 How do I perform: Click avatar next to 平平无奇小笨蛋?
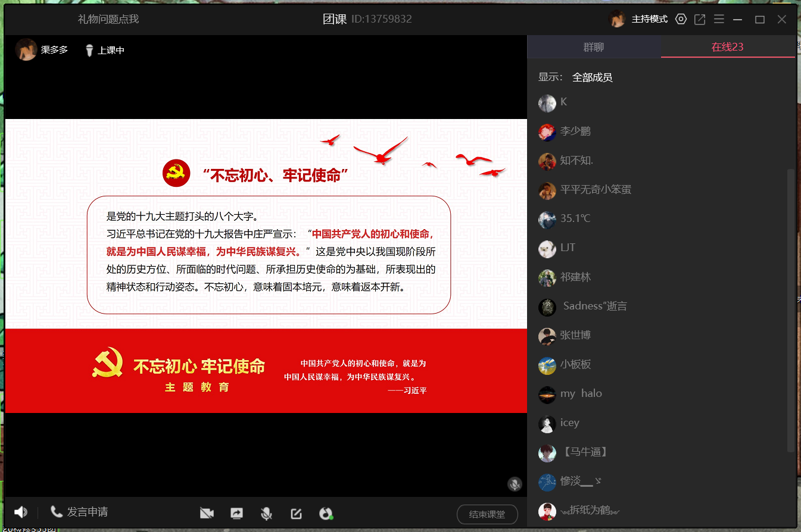547,190
